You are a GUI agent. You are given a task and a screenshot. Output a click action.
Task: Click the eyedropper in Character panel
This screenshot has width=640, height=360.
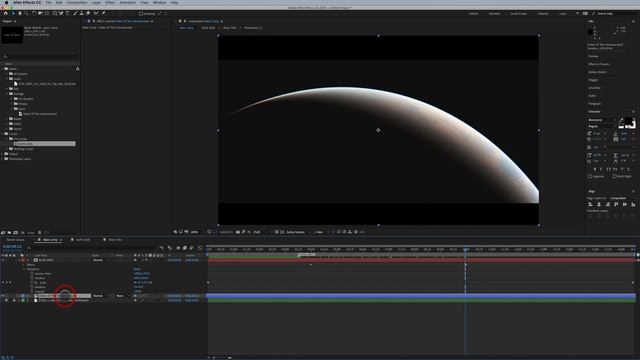pos(622,120)
